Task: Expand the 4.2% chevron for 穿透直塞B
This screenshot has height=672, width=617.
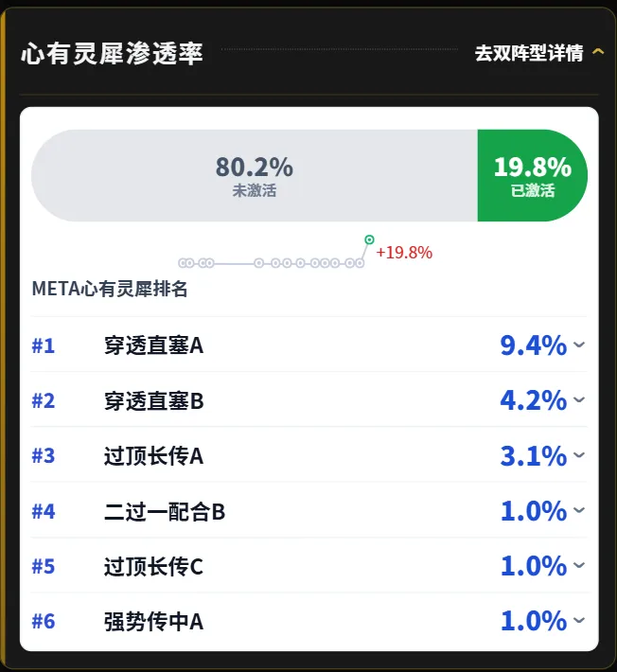Action: 579,399
